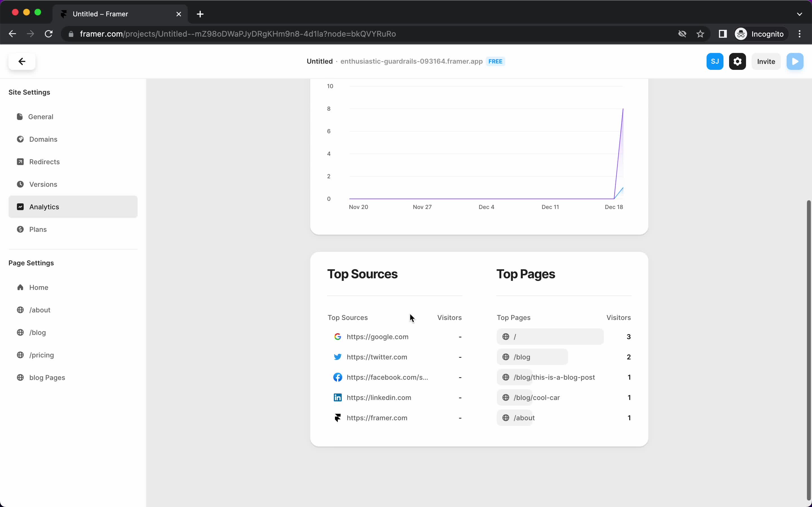Open the /blog page settings
The width and height of the screenshot is (812, 507).
37,332
